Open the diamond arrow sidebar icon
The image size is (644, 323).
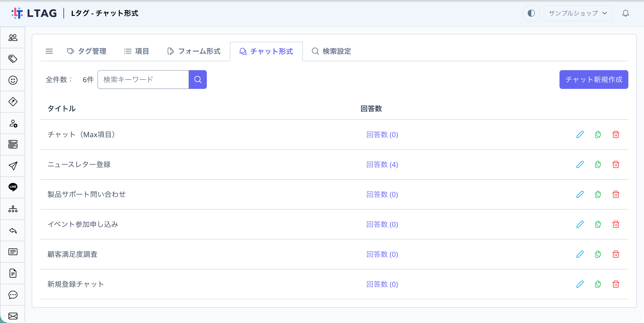pyautogui.click(x=13, y=102)
